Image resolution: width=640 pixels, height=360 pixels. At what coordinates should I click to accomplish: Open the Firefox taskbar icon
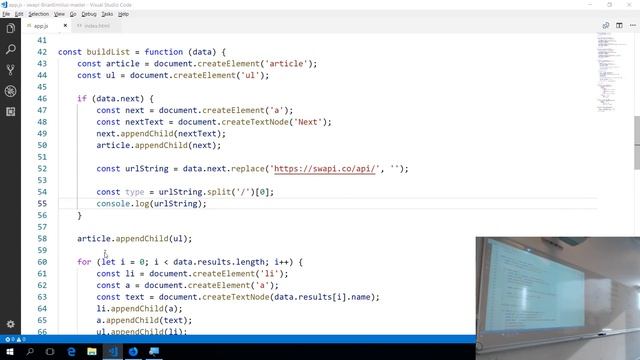pos(133,351)
